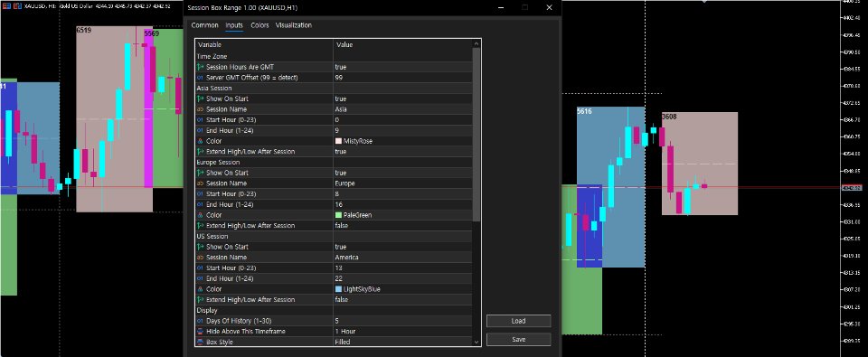Click the MistyRose color swatch
Screen dimensions: 868x357
pos(338,141)
